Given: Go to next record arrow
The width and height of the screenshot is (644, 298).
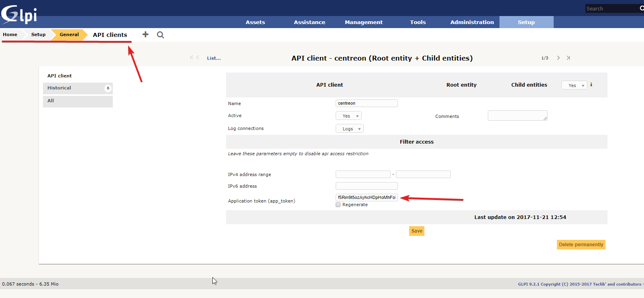Looking at the screenshot, I should (x=558, y=58).
